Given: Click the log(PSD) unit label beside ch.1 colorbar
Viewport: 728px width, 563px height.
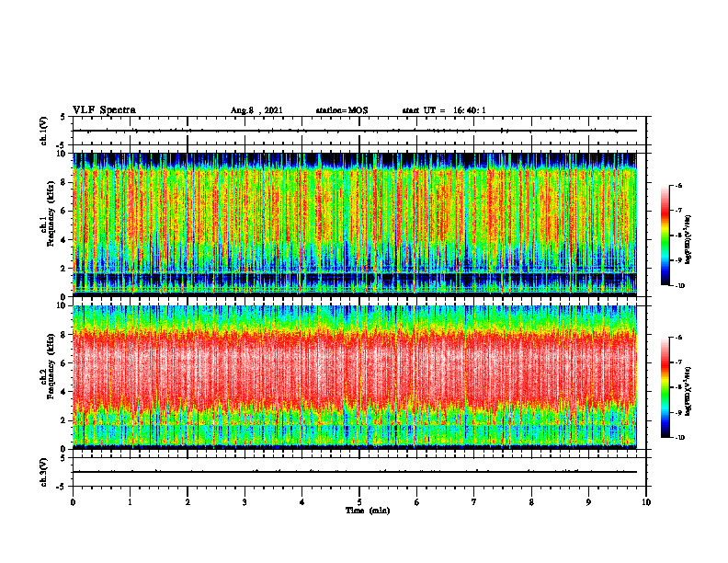Looking at the screenshot, I should coord(688,240).
